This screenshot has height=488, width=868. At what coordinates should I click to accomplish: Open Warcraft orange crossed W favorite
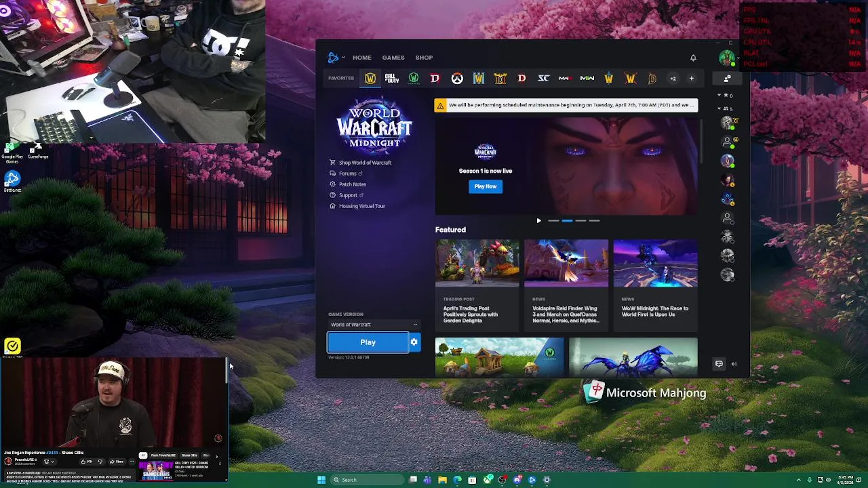point(631,79)
